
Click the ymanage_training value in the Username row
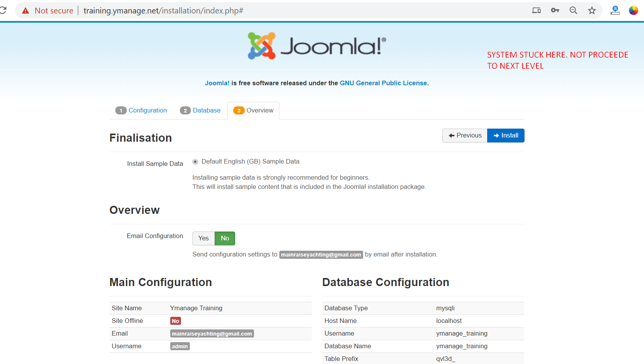pos(462,333)
